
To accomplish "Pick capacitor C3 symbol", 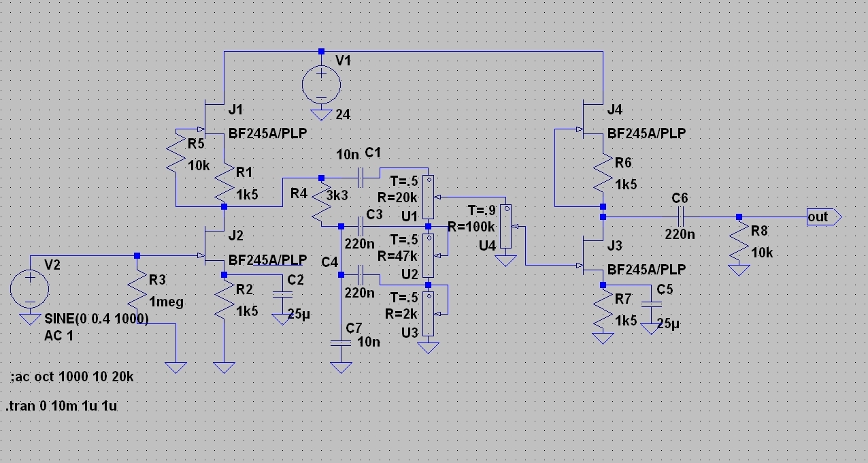I will (x=360, y=227).
